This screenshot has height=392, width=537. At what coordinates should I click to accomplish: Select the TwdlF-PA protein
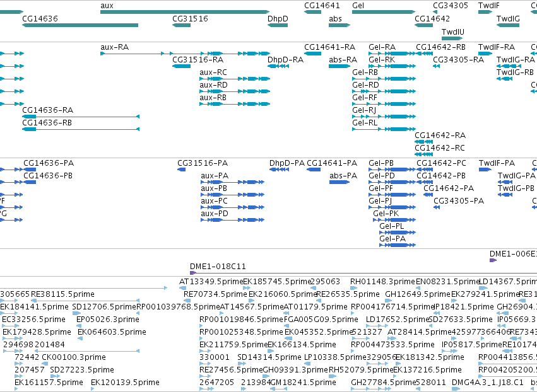(x=485, y=170)
